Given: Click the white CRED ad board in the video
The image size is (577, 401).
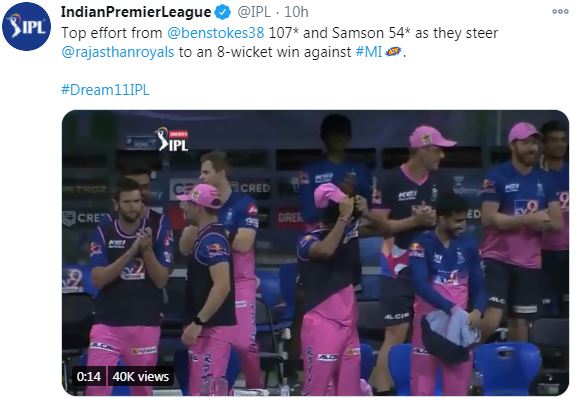Looking at the screenshot, I should point(184,188).
